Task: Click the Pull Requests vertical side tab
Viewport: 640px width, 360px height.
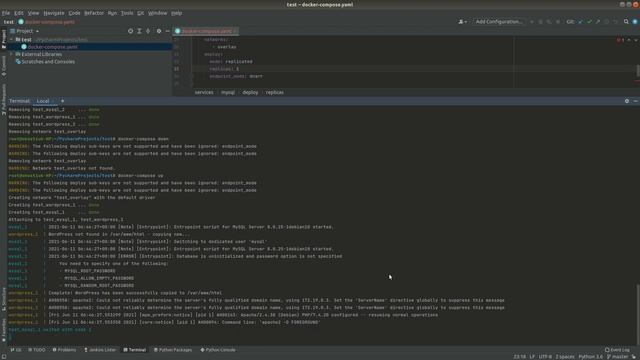Action: (x=4, y=100)
